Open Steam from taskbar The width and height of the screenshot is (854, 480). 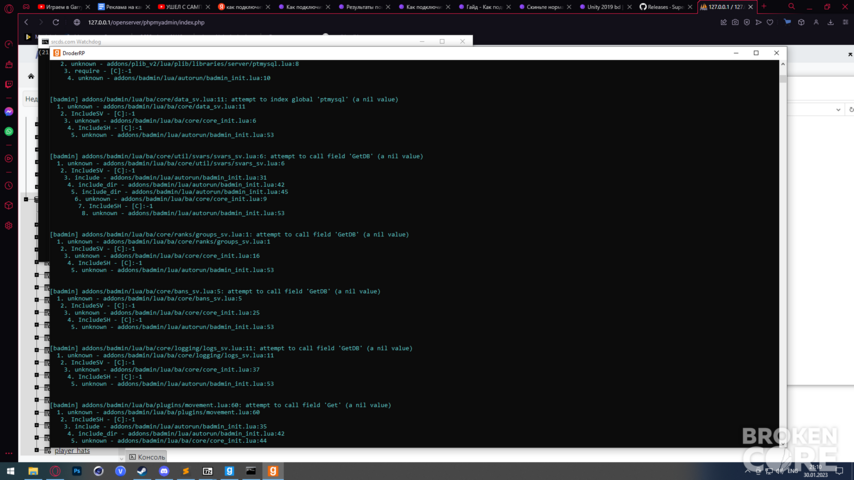click(x=142, y=471)
